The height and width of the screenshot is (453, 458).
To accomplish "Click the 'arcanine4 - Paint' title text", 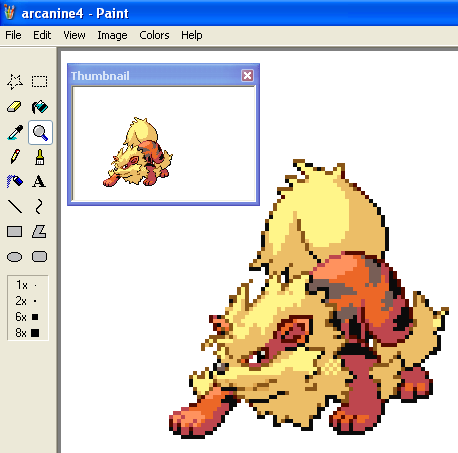I will pyautogui.click(x=75, y=13).
